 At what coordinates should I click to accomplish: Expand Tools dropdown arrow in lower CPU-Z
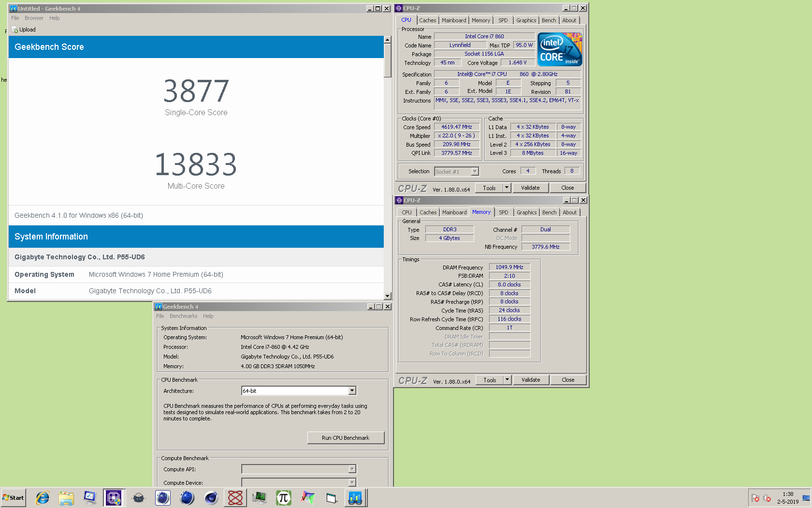507,380
